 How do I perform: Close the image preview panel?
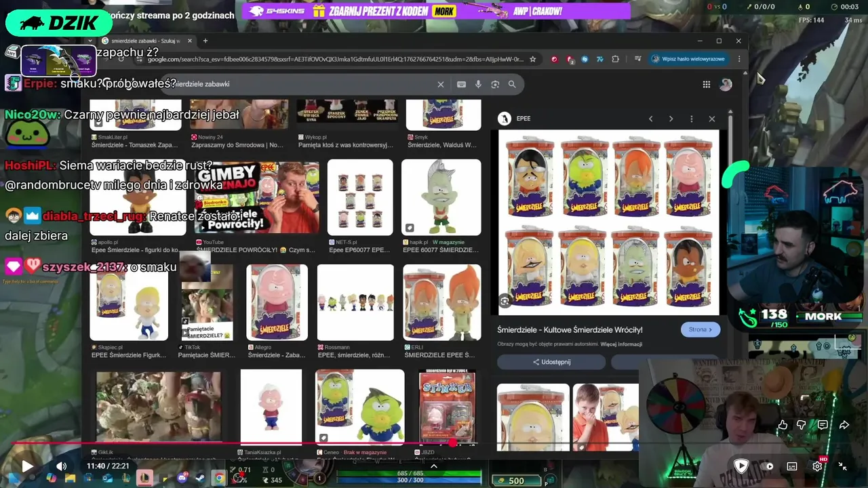(x=711, y=119)
